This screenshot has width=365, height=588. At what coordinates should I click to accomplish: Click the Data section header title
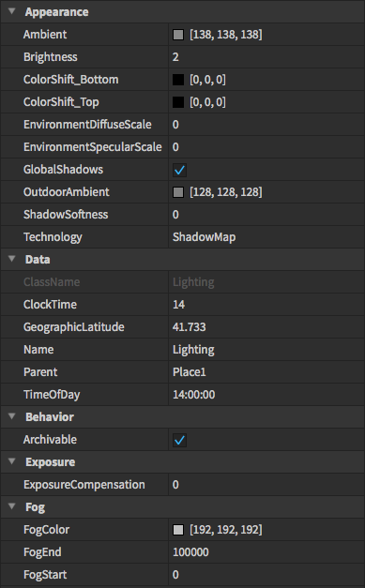(x=38, y=260)
